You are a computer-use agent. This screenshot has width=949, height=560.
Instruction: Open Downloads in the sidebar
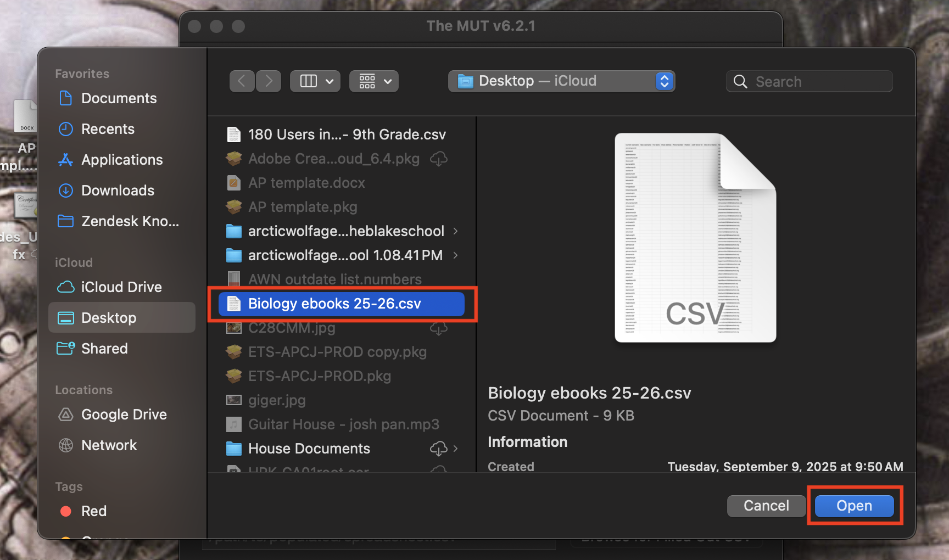122,191
